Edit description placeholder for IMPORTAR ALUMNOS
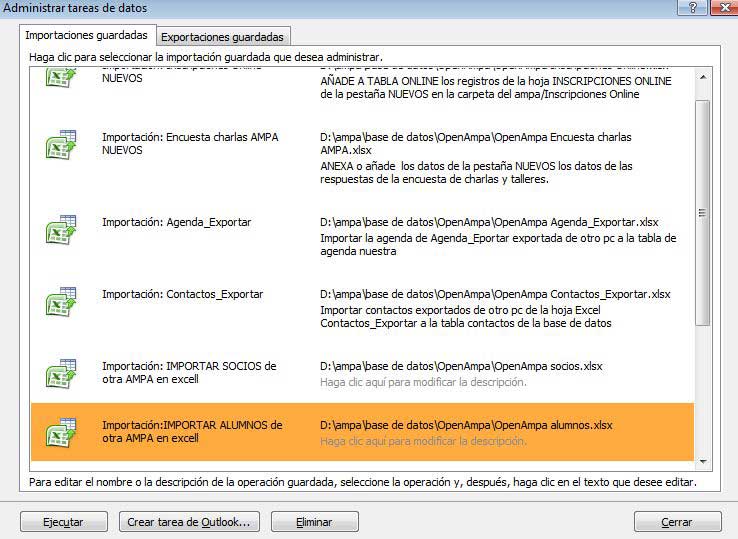The height and width of the screenshot is (539, 738). (422, 441)
